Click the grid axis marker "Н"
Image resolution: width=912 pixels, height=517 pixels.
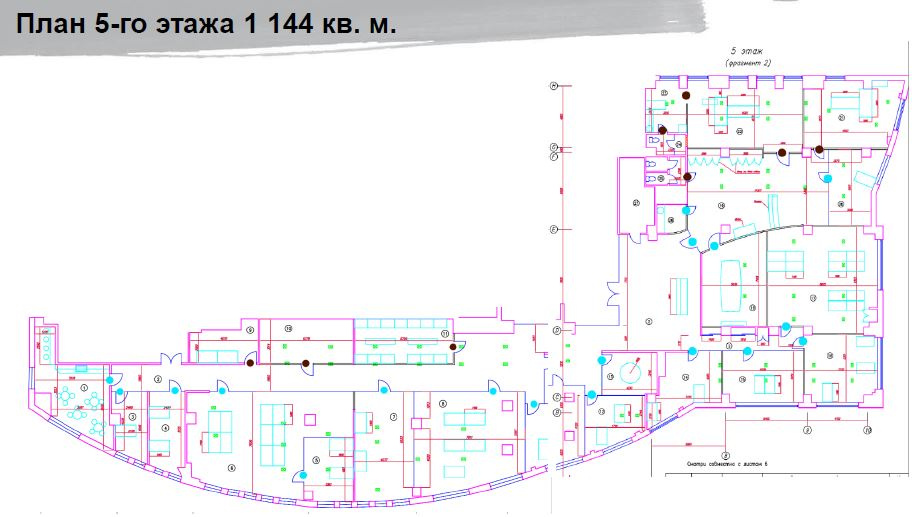click(551, 87)
